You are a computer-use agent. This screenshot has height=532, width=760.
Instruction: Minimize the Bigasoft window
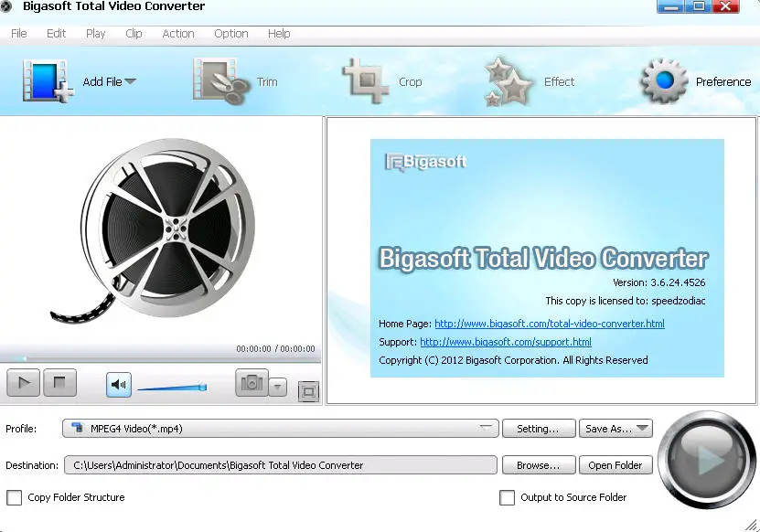click(x=670, y=6)
